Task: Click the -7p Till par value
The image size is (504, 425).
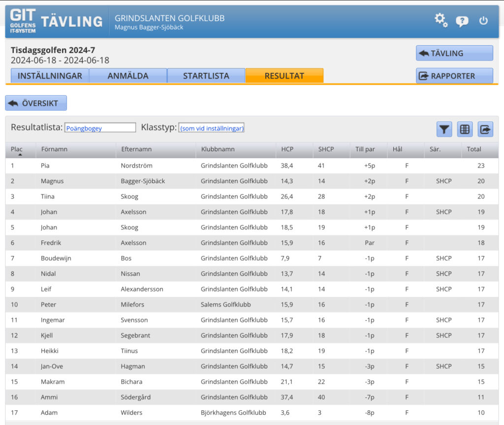Action: point(370,397)
